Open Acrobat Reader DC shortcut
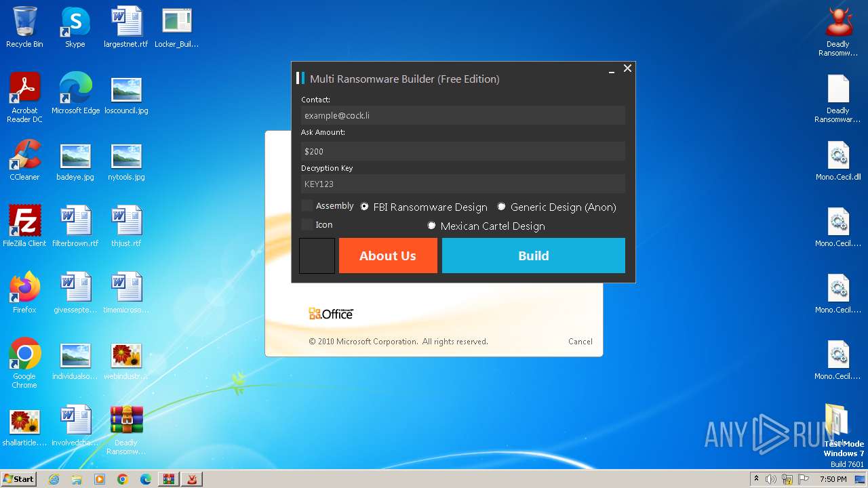The image size is (868, 488). click(x=24, y=98)
